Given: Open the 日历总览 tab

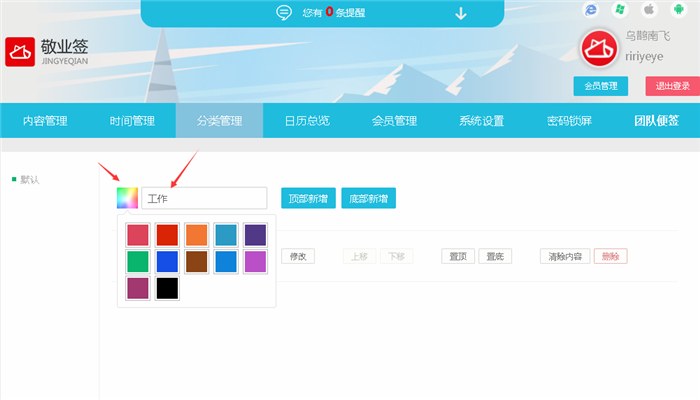Looking at the screenshot, I should (307, 121).
